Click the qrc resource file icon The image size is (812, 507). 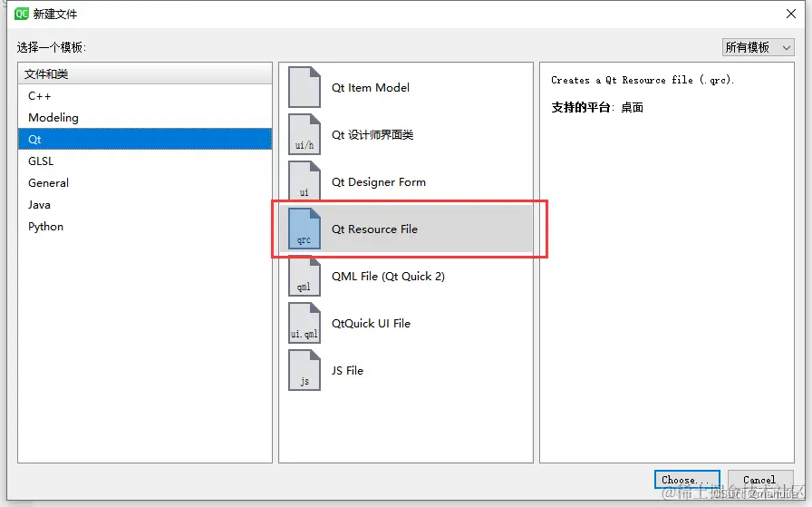pos(304,229)
